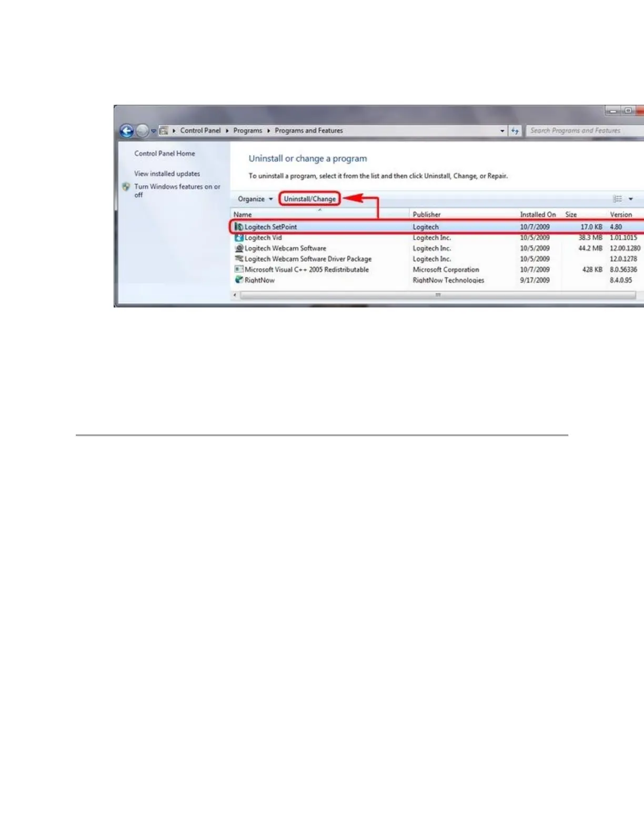Click the Logitech Vid program icon
The image size is (644, 834).
(239, 238)
